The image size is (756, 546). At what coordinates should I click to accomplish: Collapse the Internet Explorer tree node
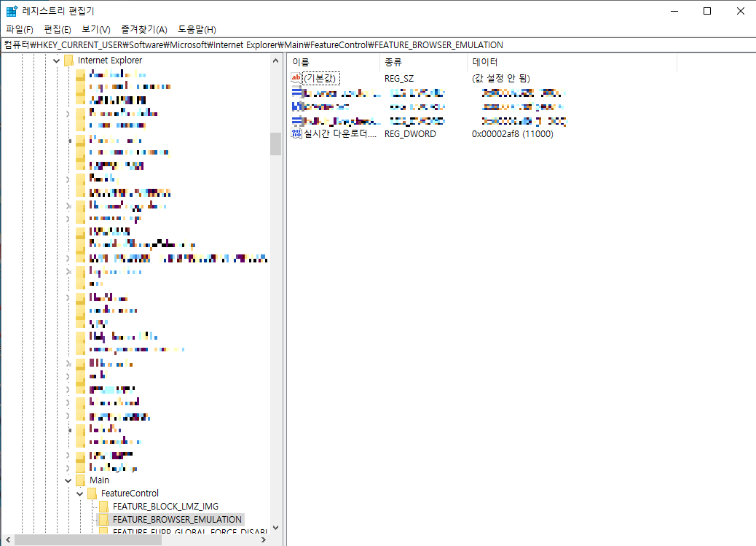point(56,61)
